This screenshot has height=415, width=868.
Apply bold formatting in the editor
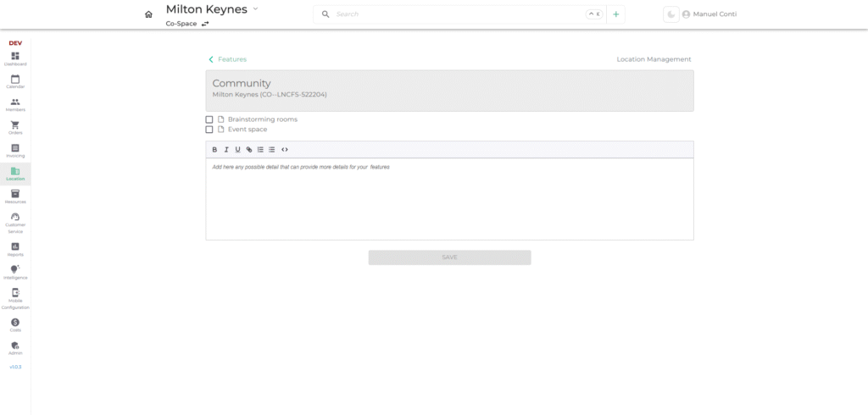point(214,150)
